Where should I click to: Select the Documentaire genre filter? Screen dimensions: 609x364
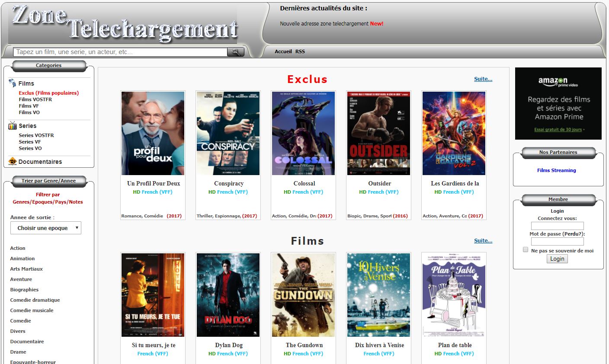(x=27, y=342)
